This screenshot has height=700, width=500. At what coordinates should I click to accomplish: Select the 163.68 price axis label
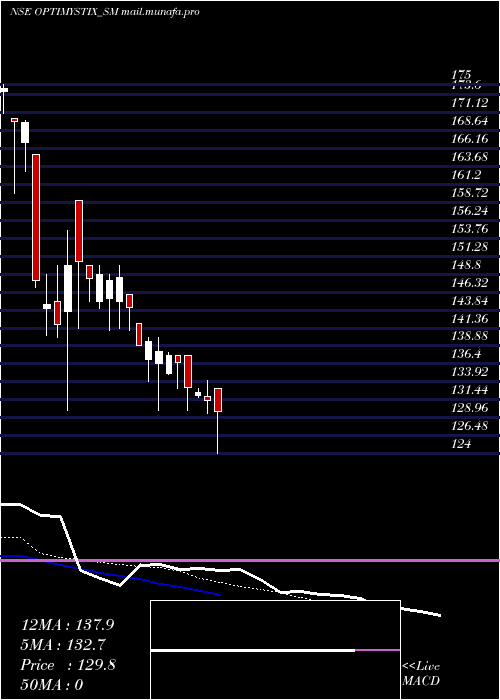pyautogui.click(x=469, y=157)
